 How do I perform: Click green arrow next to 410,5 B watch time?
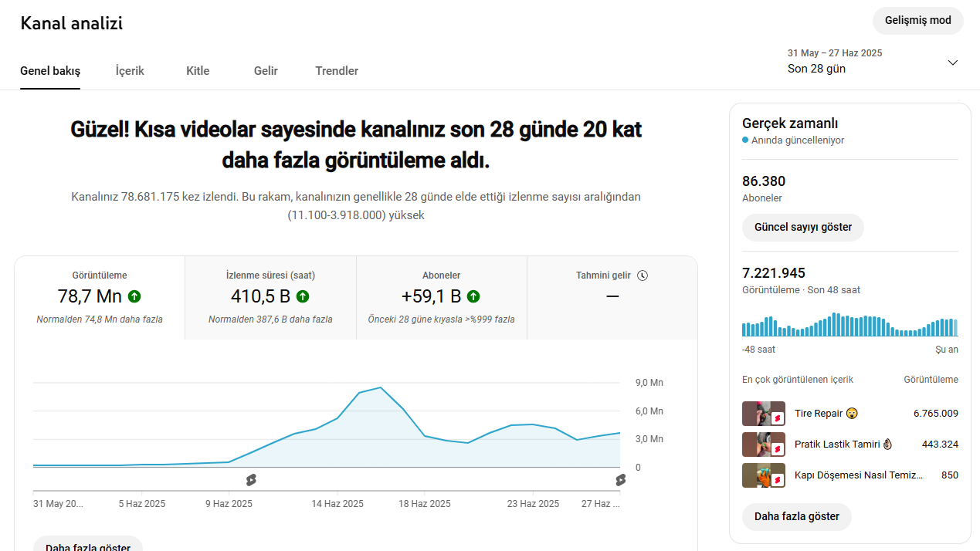click(303, 296)
